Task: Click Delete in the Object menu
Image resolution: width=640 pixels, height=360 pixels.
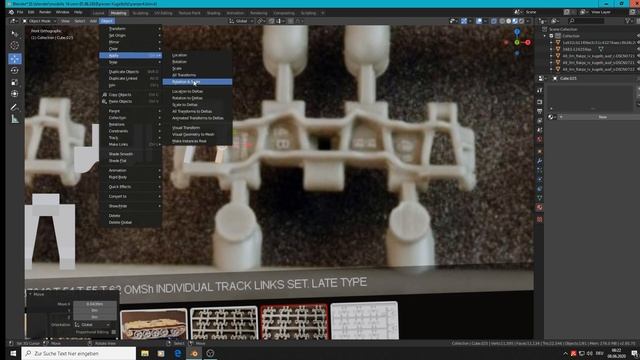Action: (x=131, y=216)
